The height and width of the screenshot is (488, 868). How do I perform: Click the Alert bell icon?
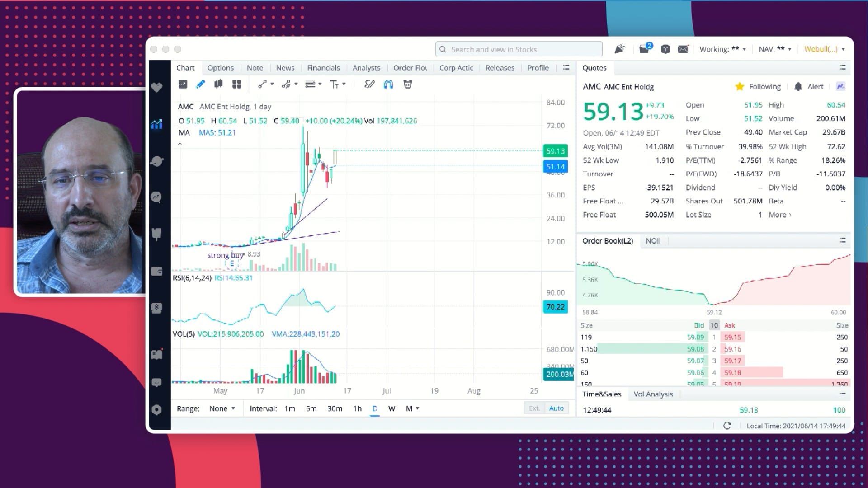(798, 87)
